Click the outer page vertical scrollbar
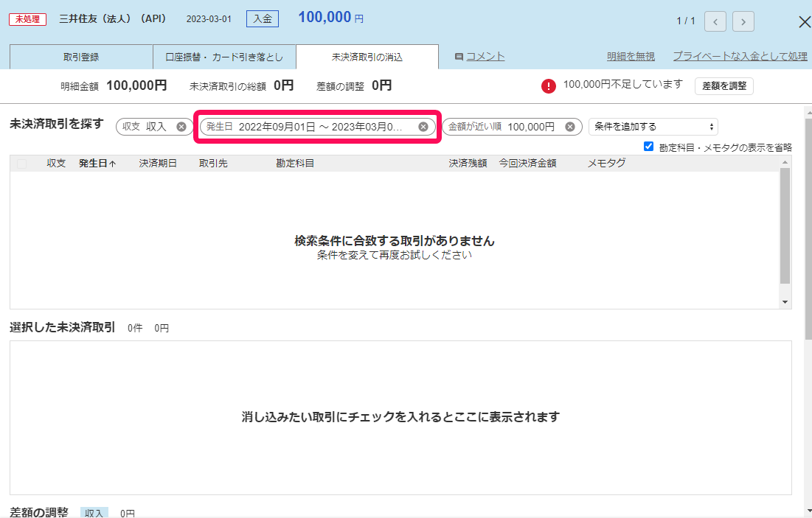 (808, 228)
